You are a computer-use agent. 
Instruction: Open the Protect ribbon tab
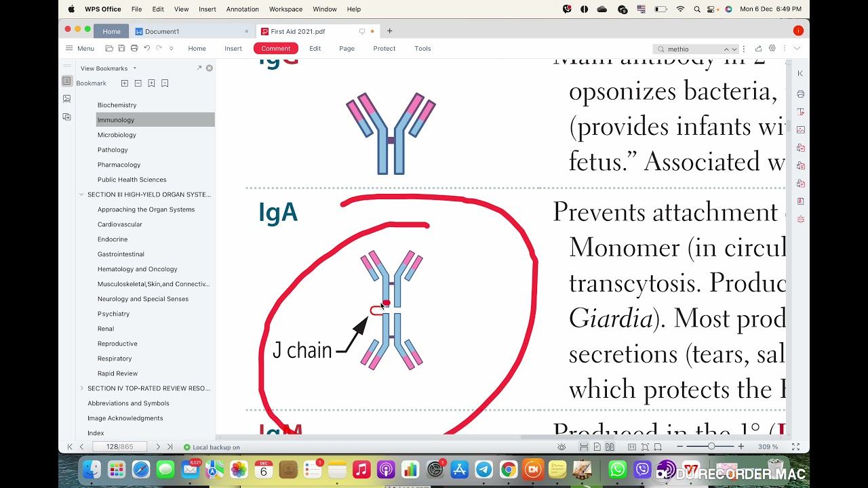click(384, 48)
